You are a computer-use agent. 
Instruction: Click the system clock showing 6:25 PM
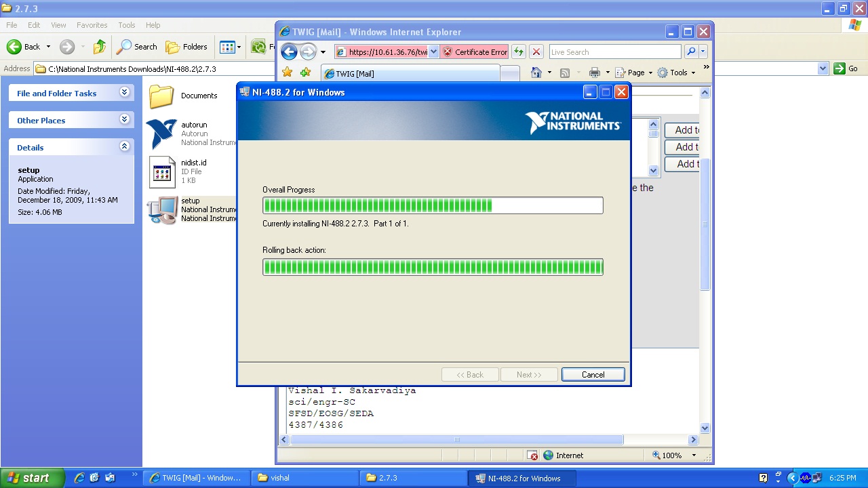[x=843, y=478]
